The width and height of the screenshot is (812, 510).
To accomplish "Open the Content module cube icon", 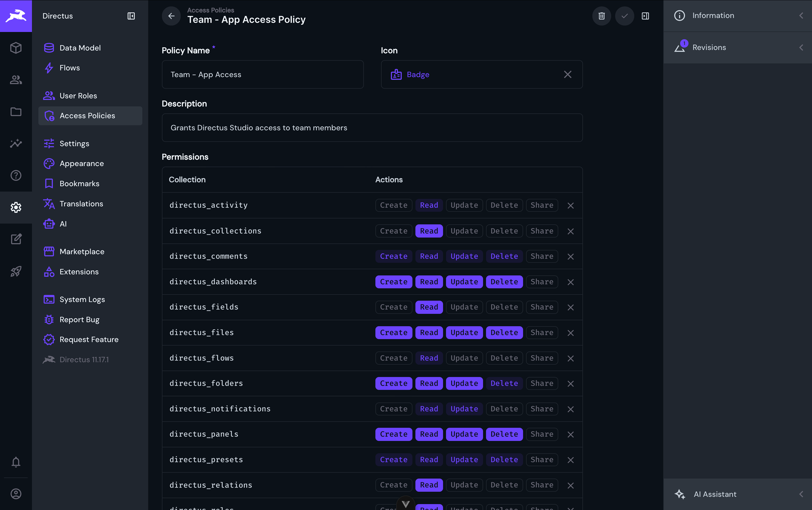I will [16, 48].
